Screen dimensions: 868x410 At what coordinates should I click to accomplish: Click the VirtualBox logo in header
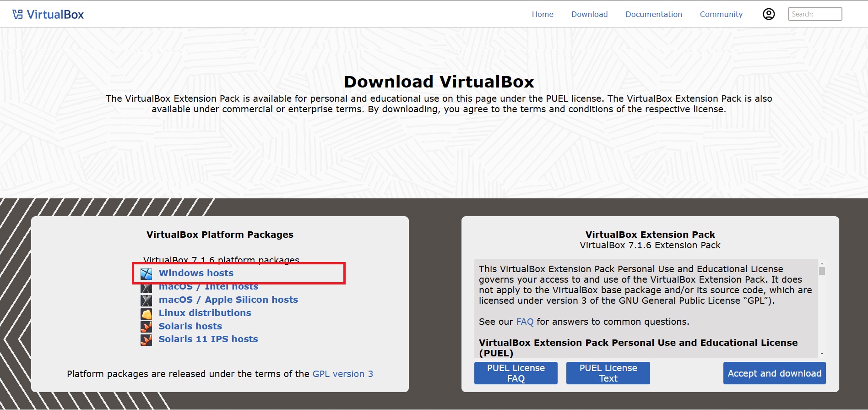click(x=48, y=14)
